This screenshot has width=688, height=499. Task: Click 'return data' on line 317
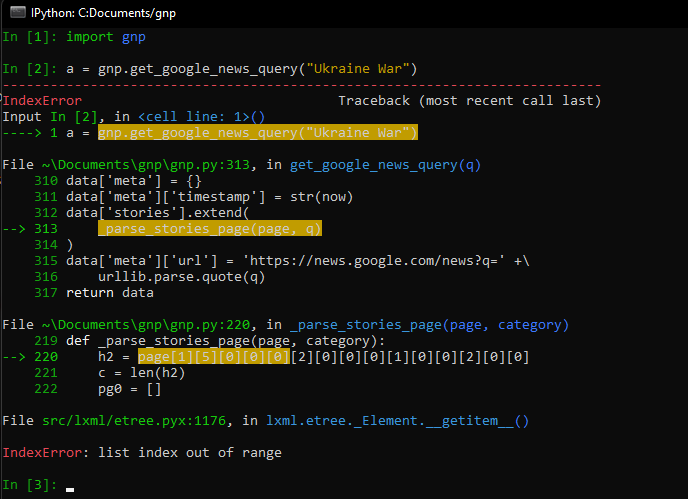110,293
